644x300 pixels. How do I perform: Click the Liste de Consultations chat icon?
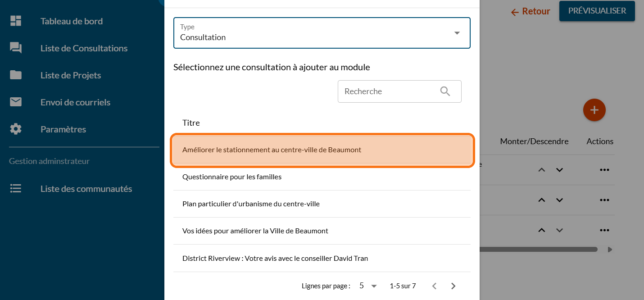tap(16, 48)
